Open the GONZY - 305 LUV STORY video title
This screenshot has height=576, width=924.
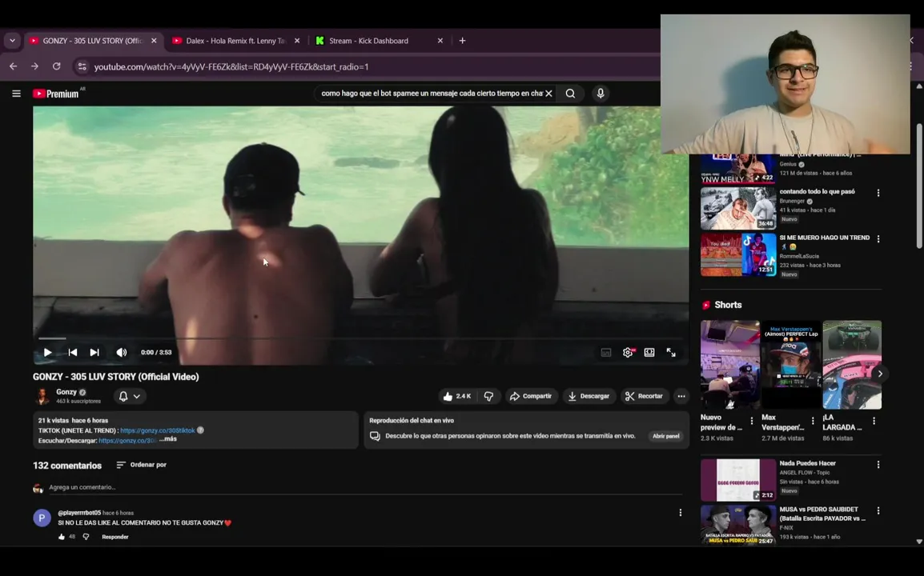(x=115, y=377)
